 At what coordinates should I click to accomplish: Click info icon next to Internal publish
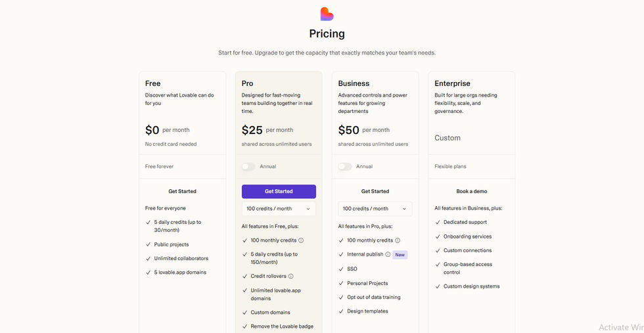pos(388,254)
